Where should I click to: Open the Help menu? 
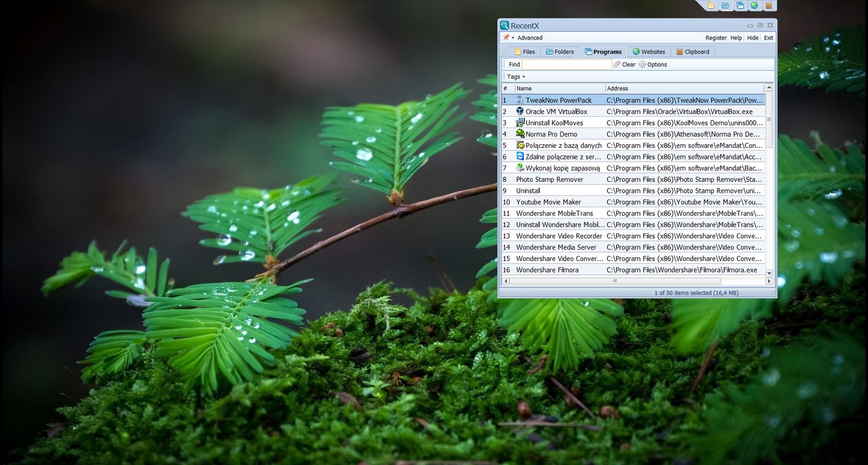[x=736, y=38]
